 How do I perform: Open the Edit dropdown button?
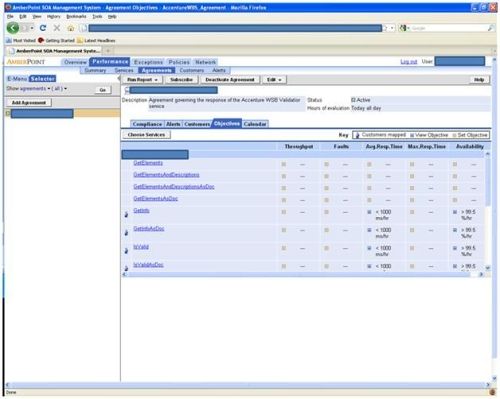pyautogui.click(x=274, y=80)
